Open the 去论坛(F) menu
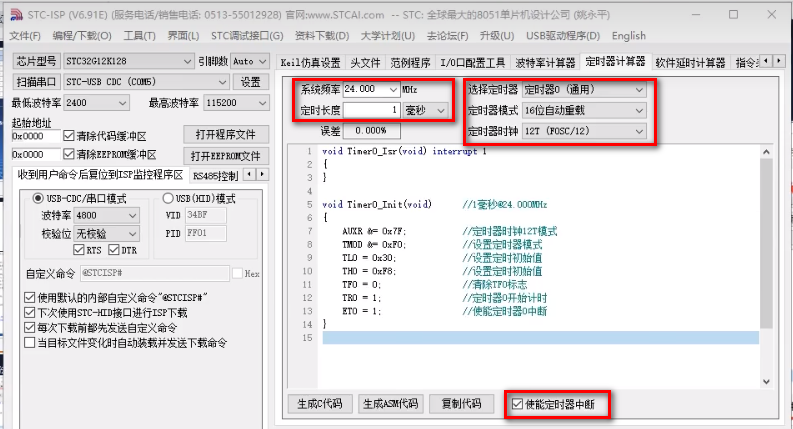Viewport: 793px width, 429px height. [448, 36]
